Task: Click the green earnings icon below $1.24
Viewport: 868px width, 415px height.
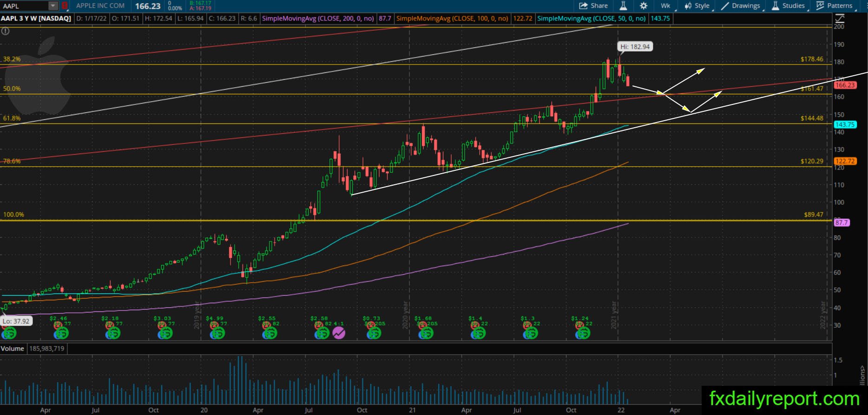Action: 583,333
